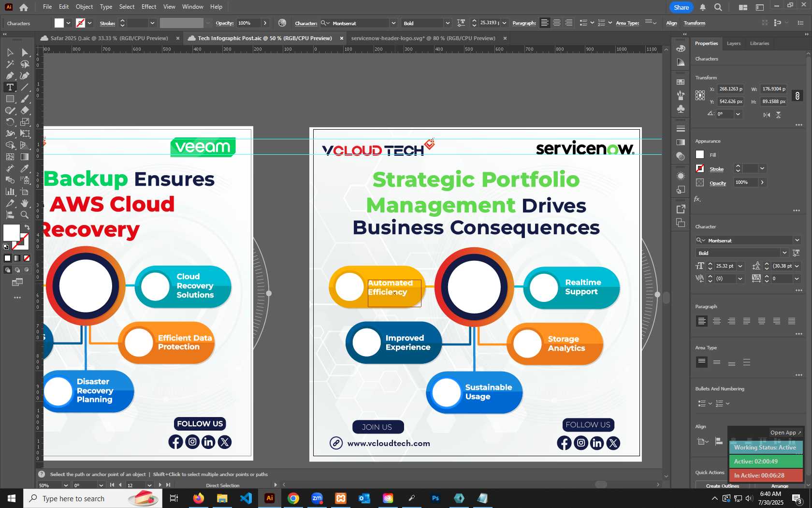
Task: Select the Line Segment tool
Action: point(25,87)
